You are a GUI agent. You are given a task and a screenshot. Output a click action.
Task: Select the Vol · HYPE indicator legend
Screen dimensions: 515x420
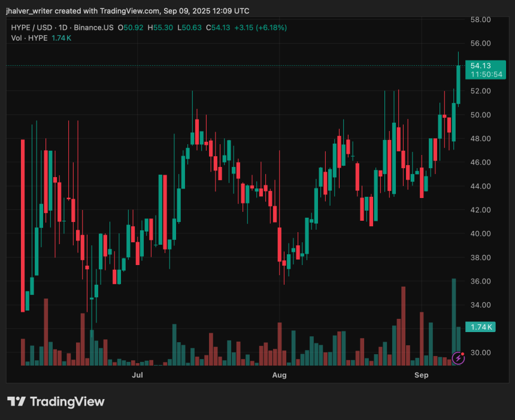pos(29,38)
